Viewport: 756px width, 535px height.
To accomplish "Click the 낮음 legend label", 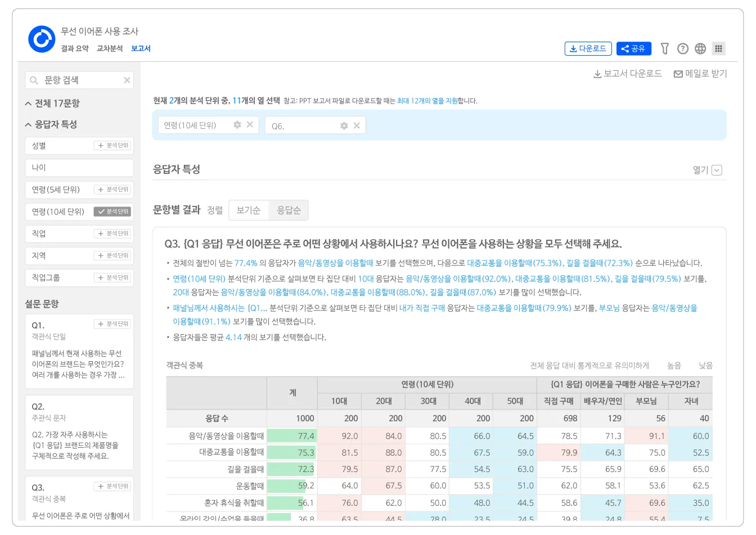I will [705, 366].
